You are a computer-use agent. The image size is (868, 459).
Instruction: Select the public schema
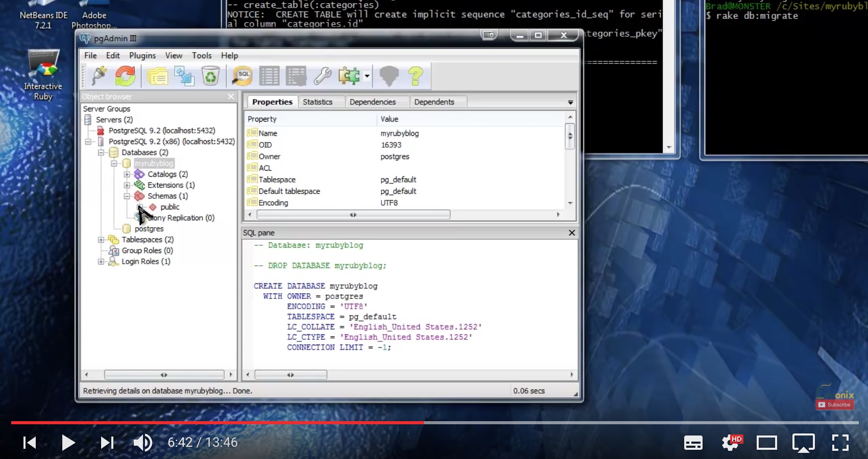(x=170, y=207)
